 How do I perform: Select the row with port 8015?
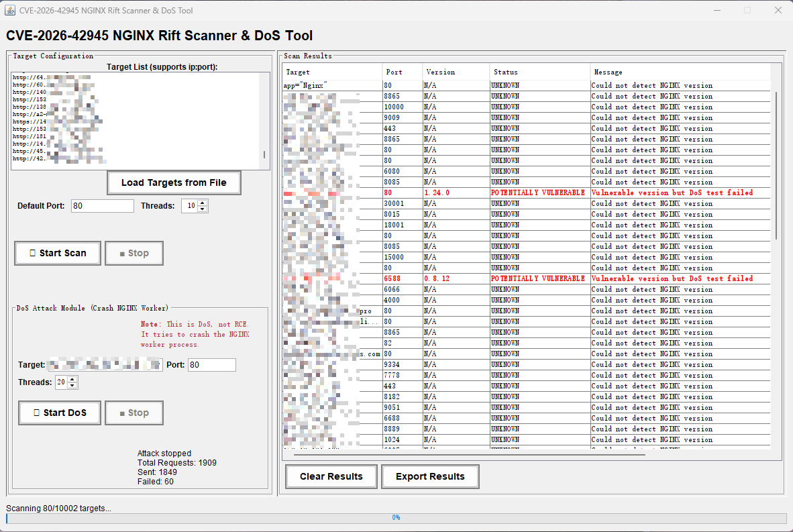[526, 214]
